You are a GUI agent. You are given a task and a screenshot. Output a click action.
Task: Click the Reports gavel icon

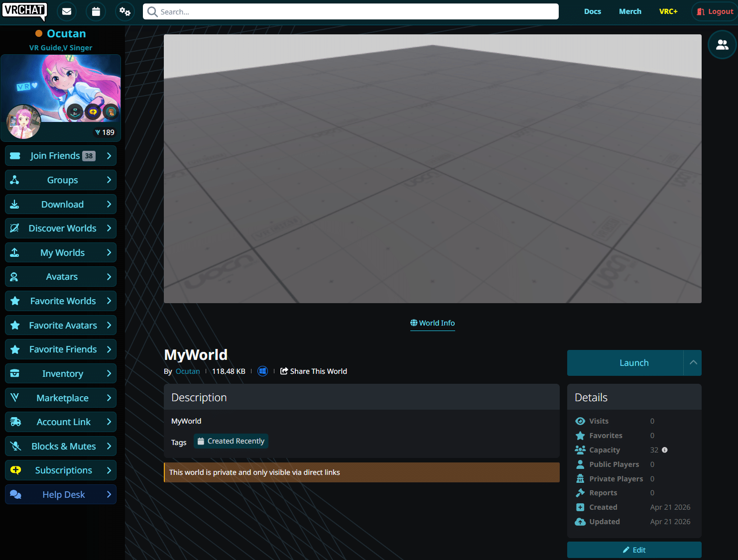pos(580,493)
